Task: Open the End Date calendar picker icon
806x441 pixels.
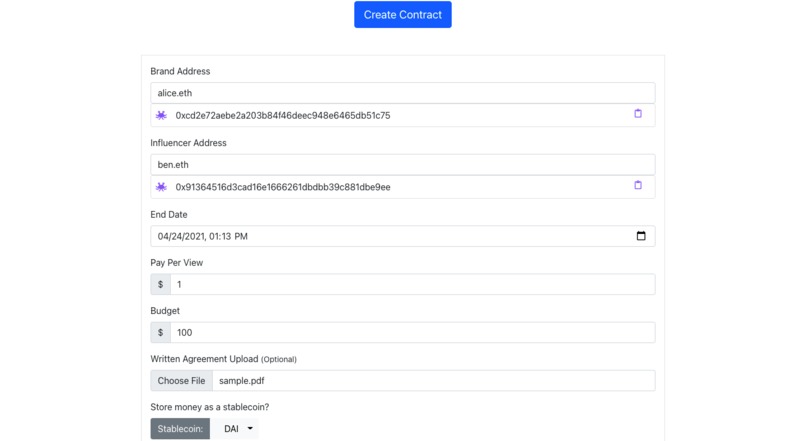Action: [x=641, y=236]
